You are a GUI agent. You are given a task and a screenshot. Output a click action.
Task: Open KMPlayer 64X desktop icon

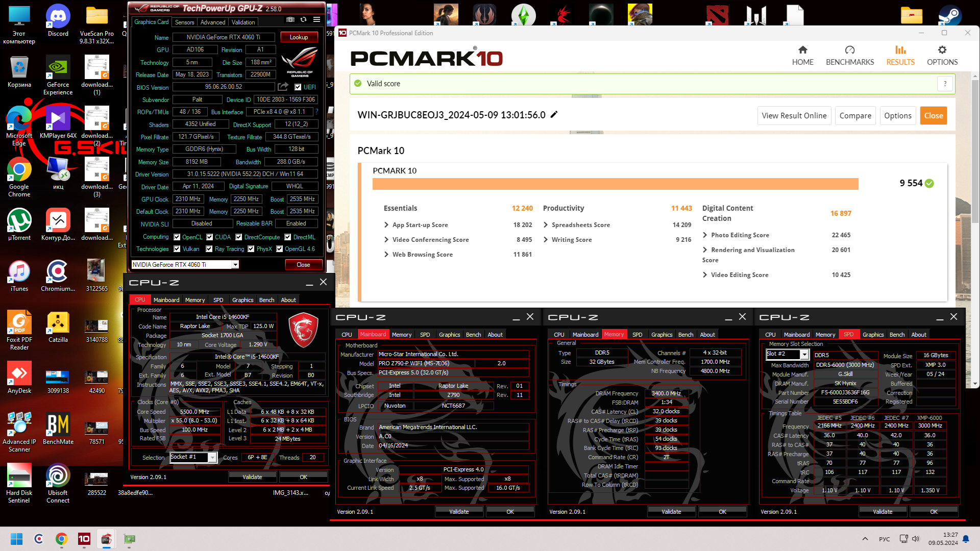[x=58, y=122]
